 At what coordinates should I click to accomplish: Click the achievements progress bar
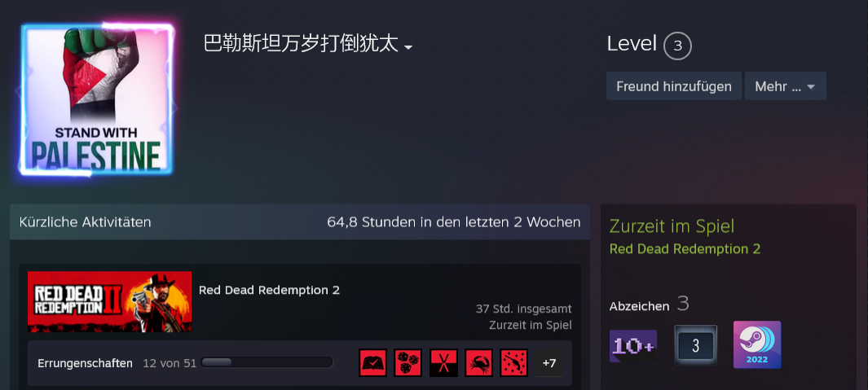[x=267, y=362]
